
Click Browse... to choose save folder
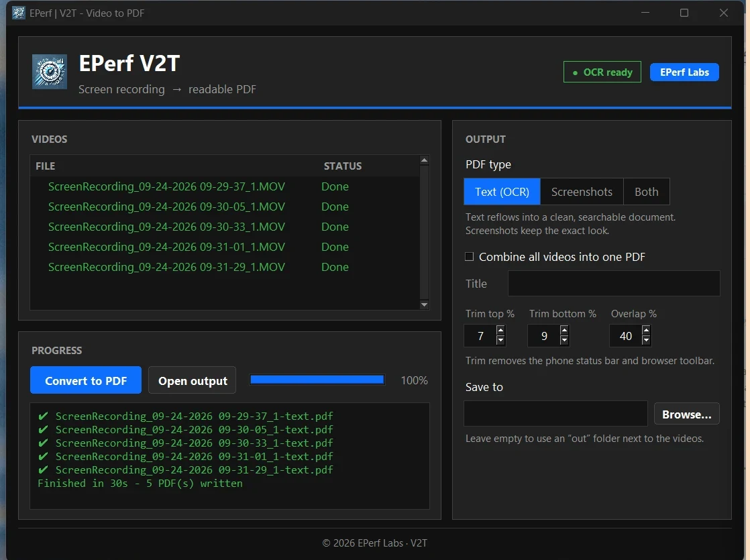(686, 414)
